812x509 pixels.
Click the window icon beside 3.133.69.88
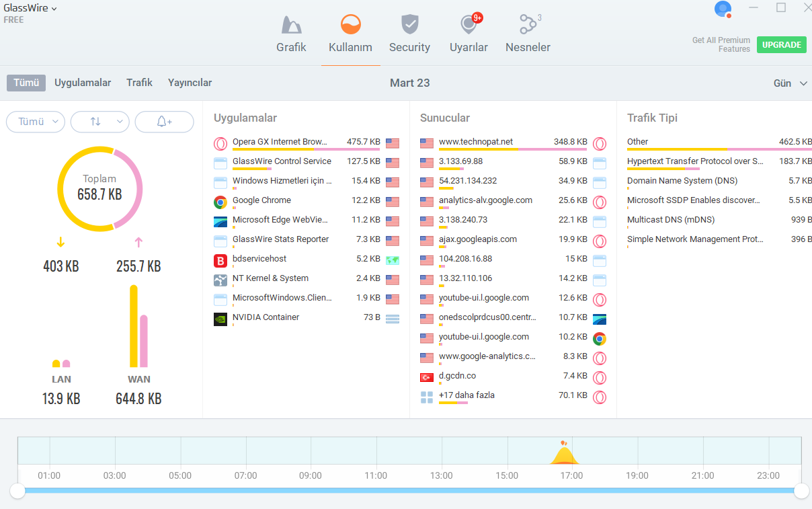coord(600,163)
